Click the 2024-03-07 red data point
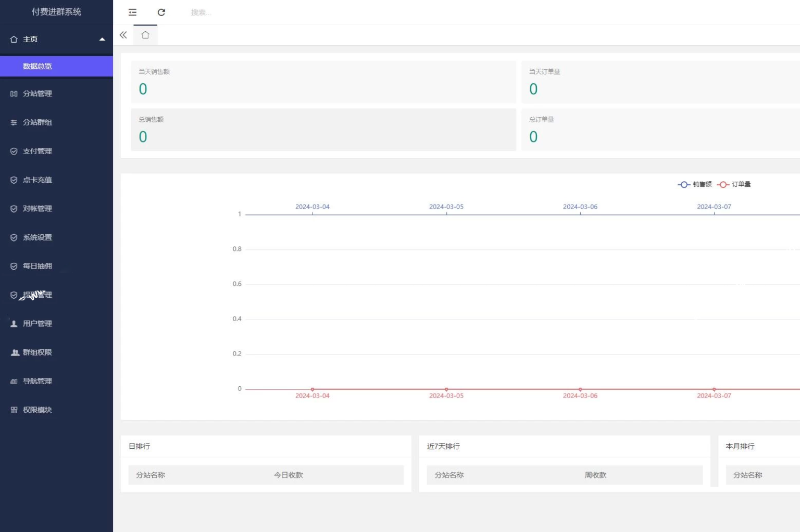 point(714,389)
